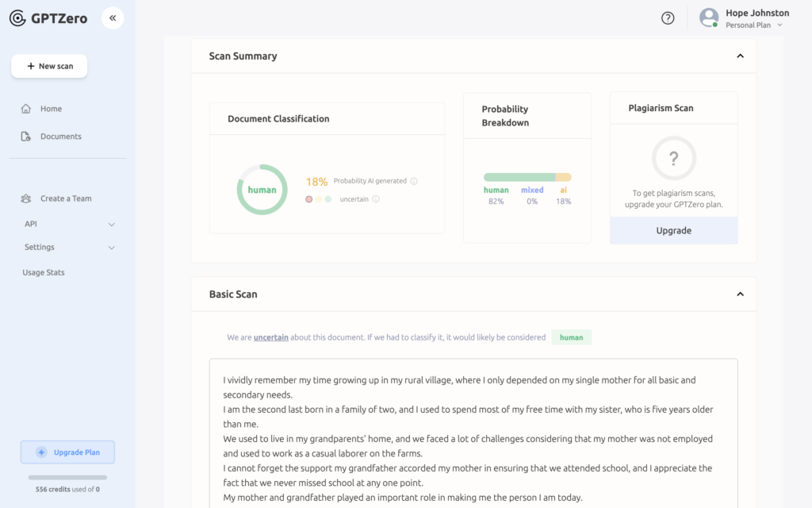Viewport: 812px width, 508px height.
Task: Start a new scan with New scan button
Action: click(49, 66)
